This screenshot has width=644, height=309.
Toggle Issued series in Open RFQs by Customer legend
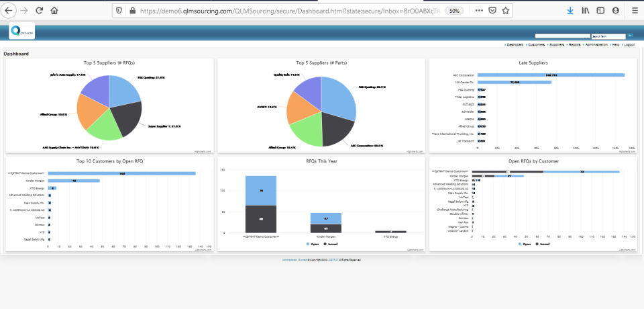tap(542, 244)
